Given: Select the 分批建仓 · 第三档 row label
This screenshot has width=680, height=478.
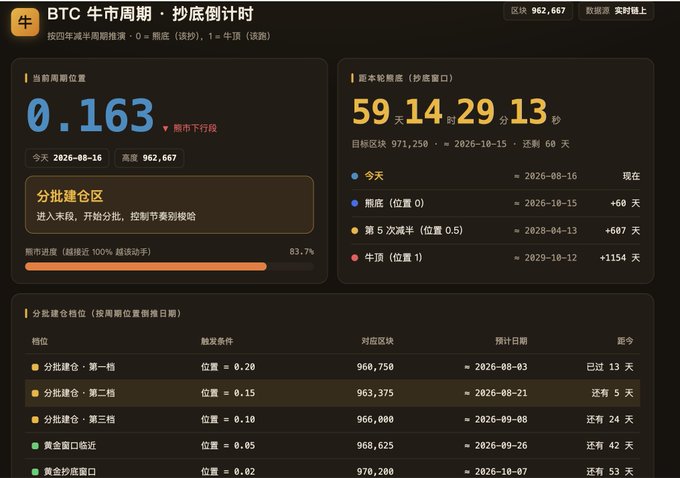Looking at the screenshot, I should point(79,419).
